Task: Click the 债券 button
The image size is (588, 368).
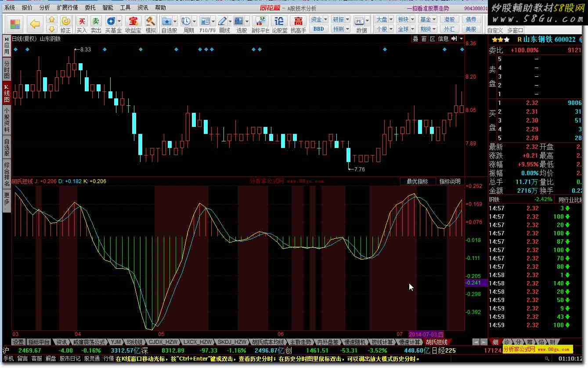Action: tap(471, 19)
